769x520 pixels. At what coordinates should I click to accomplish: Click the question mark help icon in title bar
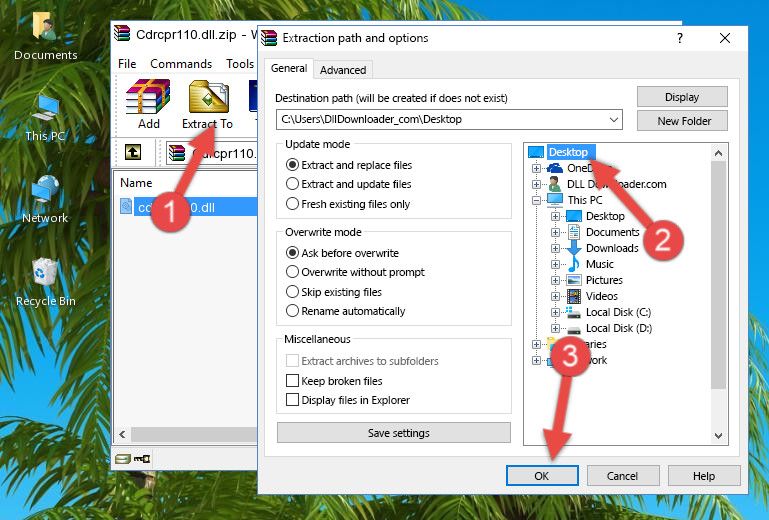click(679, 38)
